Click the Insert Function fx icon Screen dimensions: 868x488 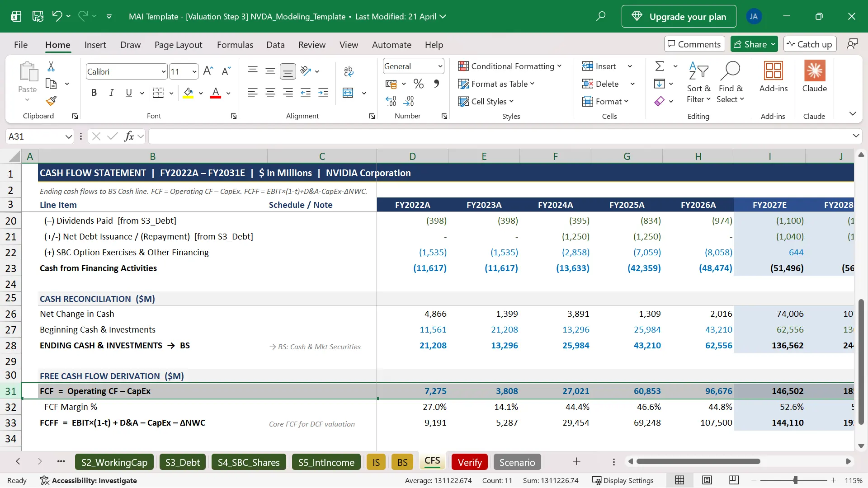[x=129, y=136]
